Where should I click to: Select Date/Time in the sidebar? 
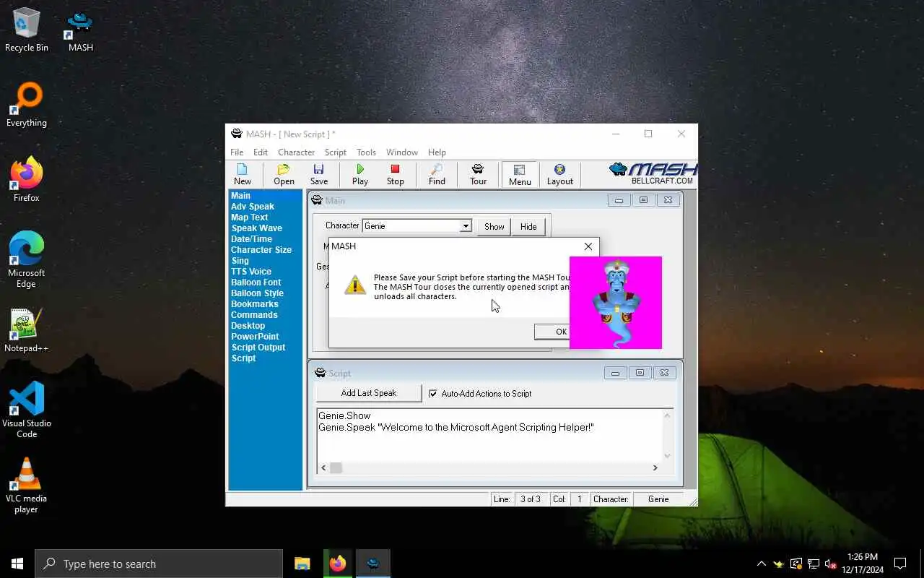coord(251,239)
